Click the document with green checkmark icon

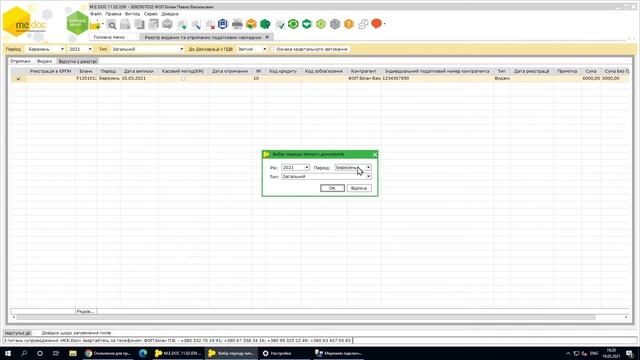[280, 24]
